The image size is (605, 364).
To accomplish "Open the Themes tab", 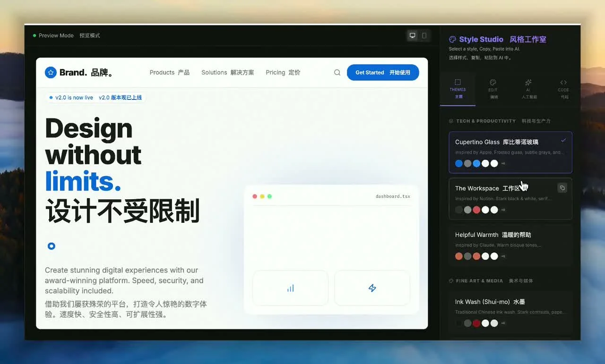I will [x=458, y=89].
